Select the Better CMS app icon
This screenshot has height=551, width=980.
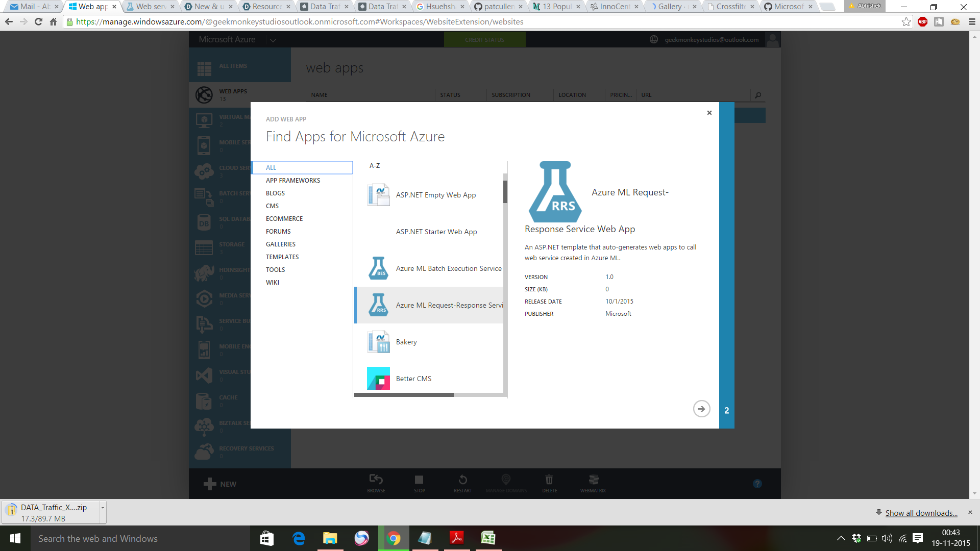378,379
